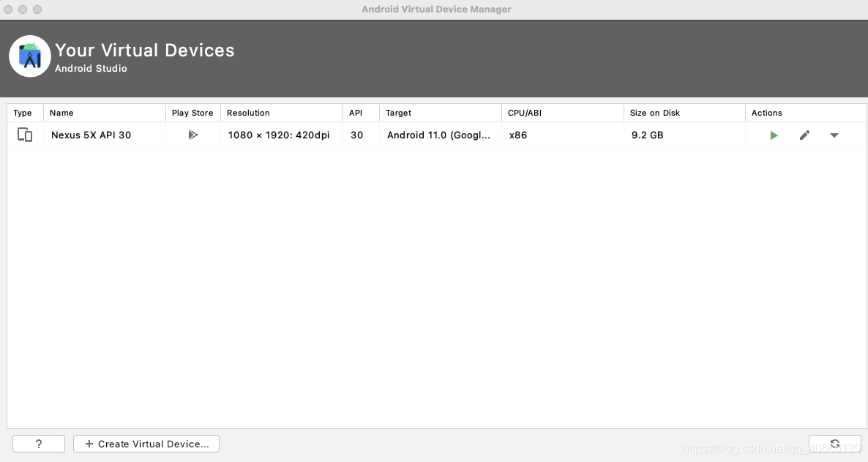
Task: Sort by CPU/ABI column header
Action: (563, 113)
